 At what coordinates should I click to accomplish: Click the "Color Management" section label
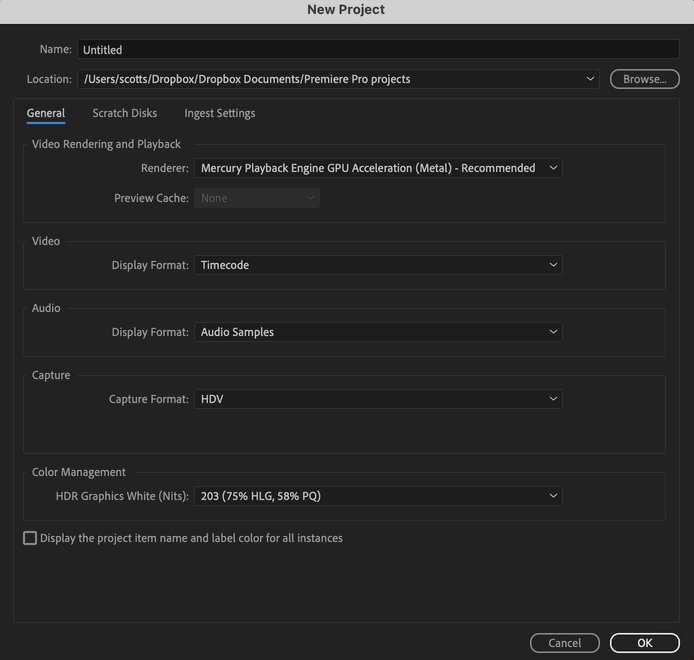pos(78,472)
